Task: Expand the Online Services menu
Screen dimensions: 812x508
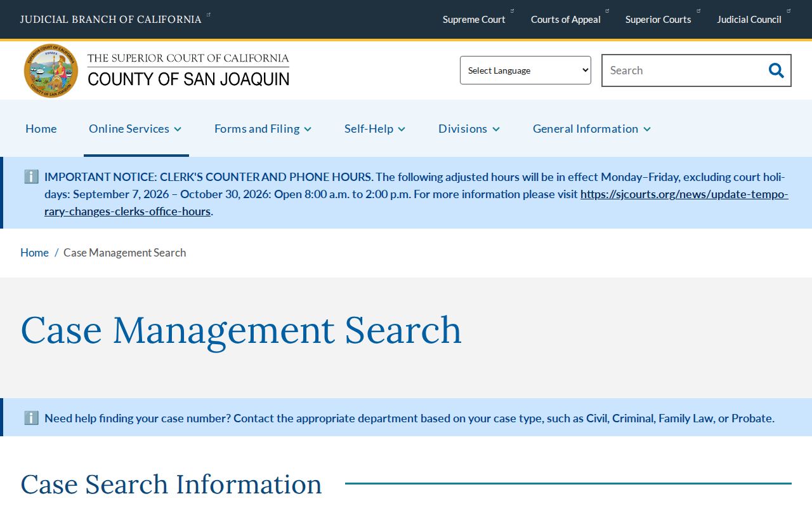Action: point(136,128)
